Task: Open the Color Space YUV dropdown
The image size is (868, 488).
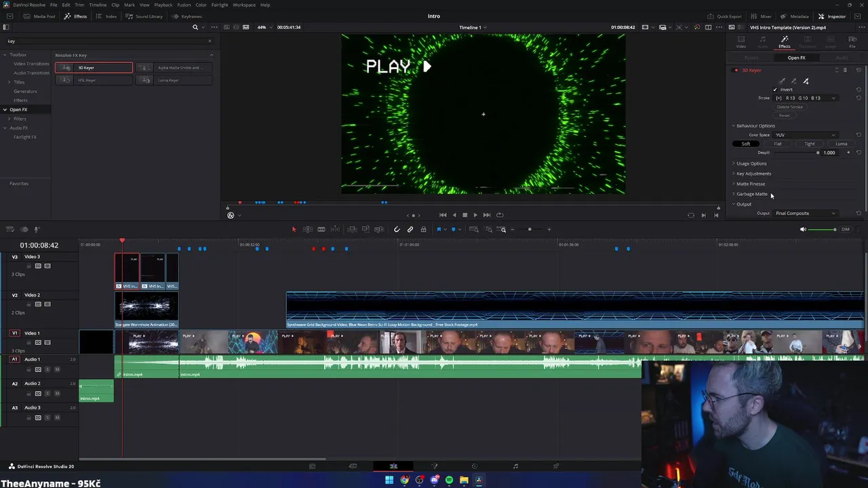Action: [x=806, y=135]
